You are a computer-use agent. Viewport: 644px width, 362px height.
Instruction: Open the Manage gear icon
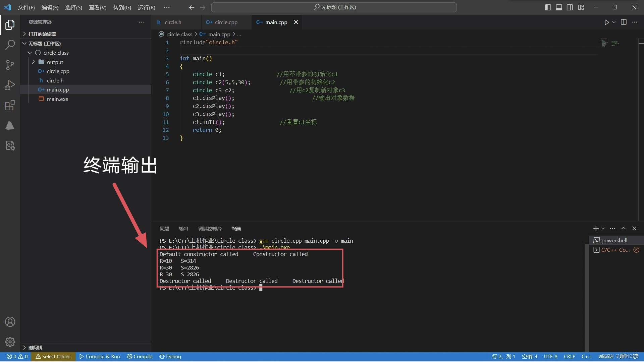click(10, 342)
